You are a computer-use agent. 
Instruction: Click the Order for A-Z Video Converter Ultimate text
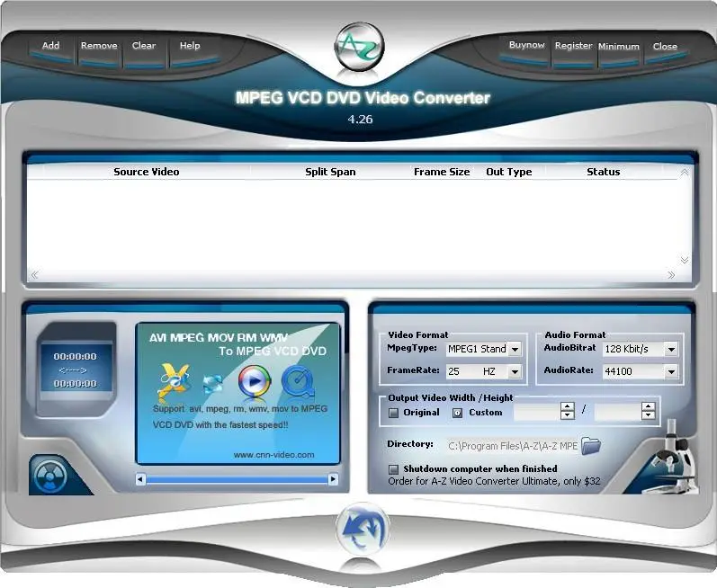coord(494,481)
